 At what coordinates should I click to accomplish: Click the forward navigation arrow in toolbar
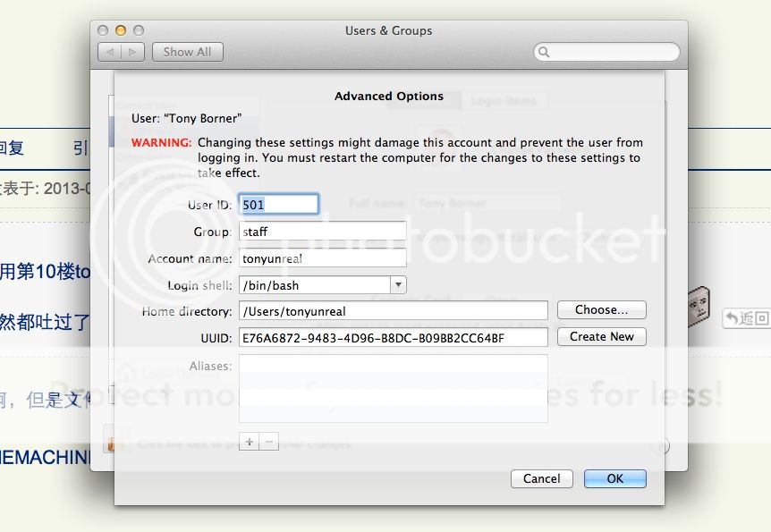click(132, 52)
